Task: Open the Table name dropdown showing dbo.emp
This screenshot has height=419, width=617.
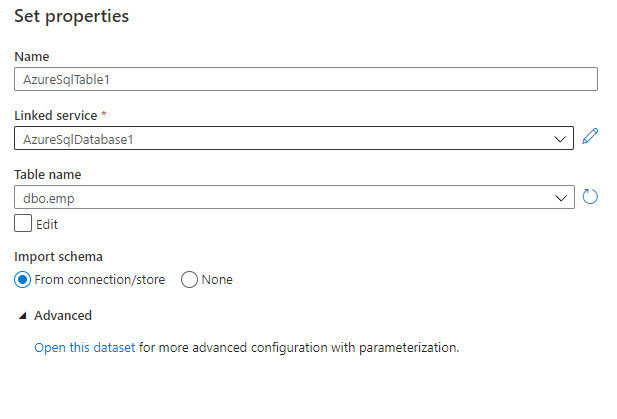Action: pyautogui.click(x=280, y=198)
